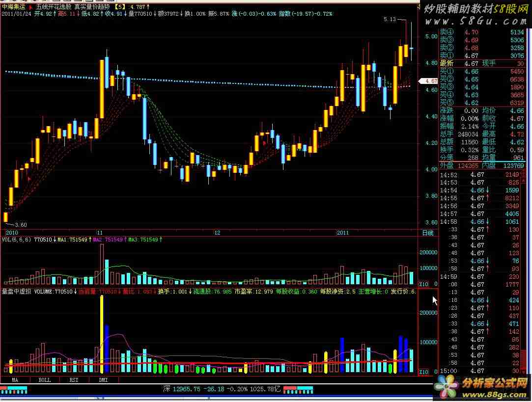The image size is (532, 402).
Task: Click the 真实量价趋势 indicator name
Action: tap(92, 7)
